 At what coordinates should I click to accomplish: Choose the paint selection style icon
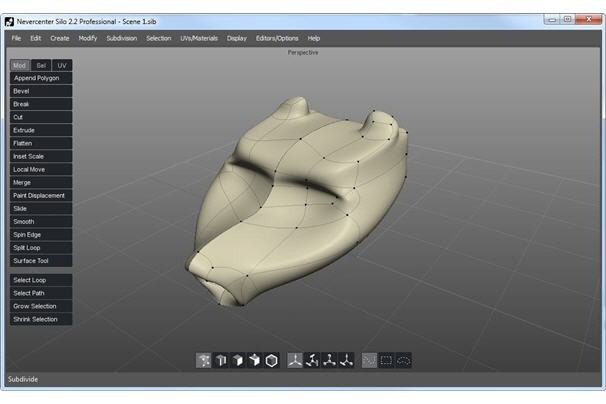click(369, 360)
